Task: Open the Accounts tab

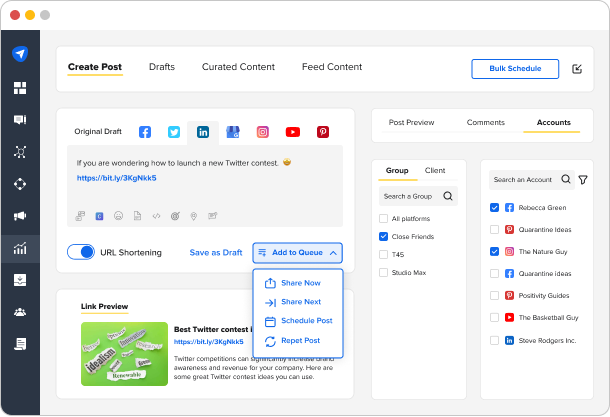Action: pyautogui.click(x=553, y=123)
